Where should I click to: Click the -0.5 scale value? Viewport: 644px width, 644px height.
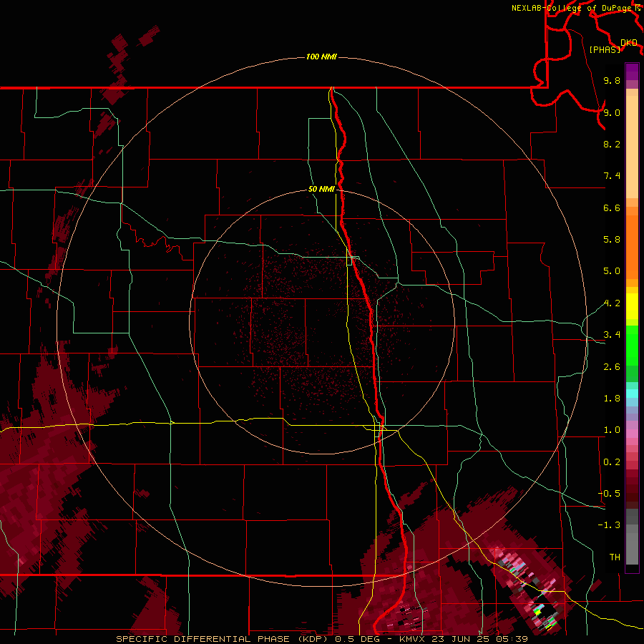(609, 494)
